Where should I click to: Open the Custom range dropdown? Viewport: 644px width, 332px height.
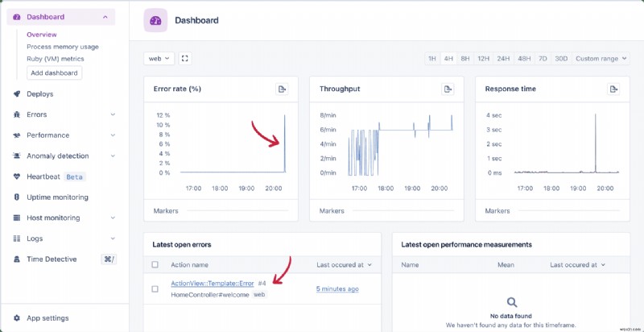coord(601,58)
